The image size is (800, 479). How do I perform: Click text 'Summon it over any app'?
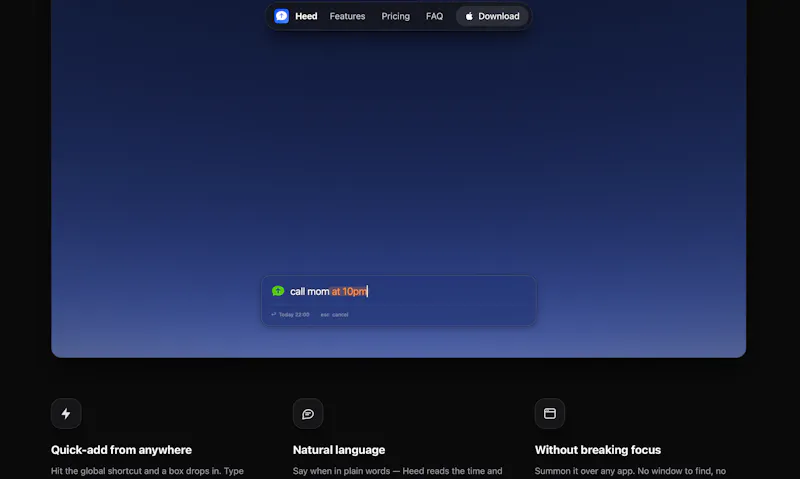[585, 471]
